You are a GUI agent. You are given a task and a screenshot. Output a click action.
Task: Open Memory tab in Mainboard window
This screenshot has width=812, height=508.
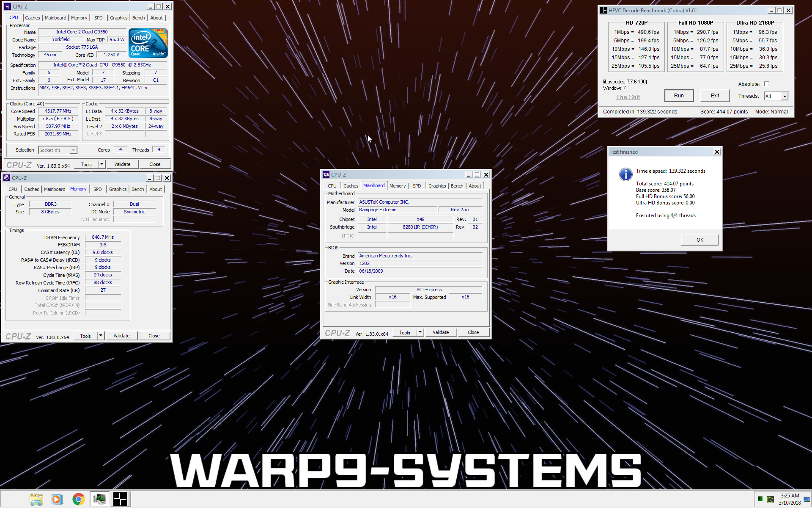(x=398, y=186)
